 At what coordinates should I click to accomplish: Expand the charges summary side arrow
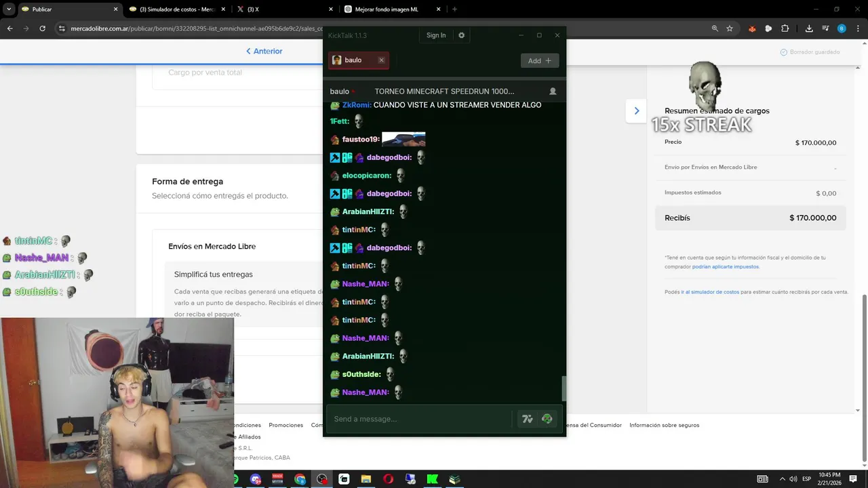[636, 111]
